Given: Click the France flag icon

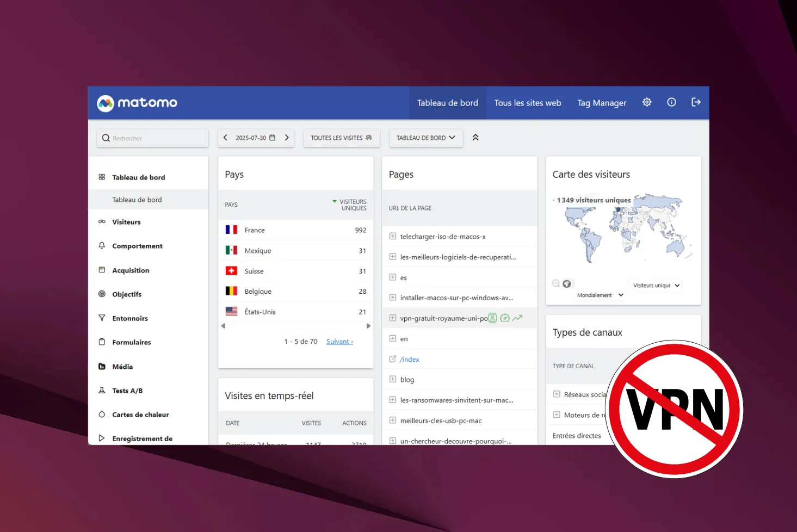Looking at the screenshot, I should pyautogui.click(x=231, y=230).
